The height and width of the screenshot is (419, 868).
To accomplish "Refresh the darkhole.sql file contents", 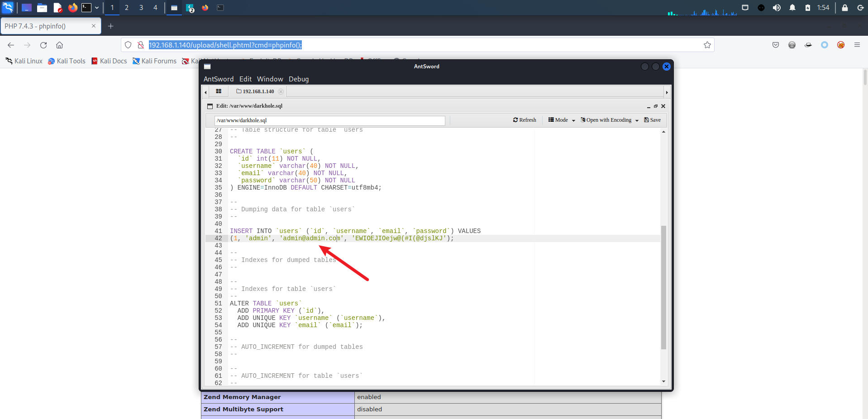I will tap(525, 120).
